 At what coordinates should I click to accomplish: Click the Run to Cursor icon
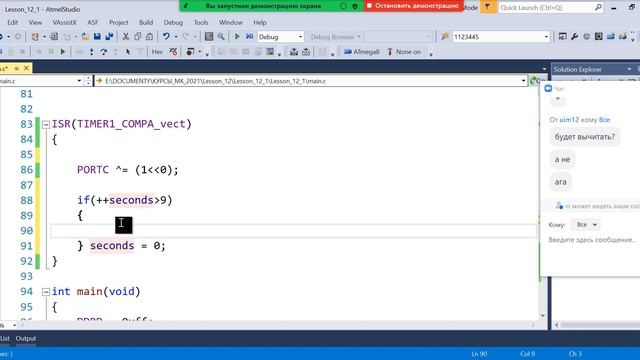pos(128,52)
